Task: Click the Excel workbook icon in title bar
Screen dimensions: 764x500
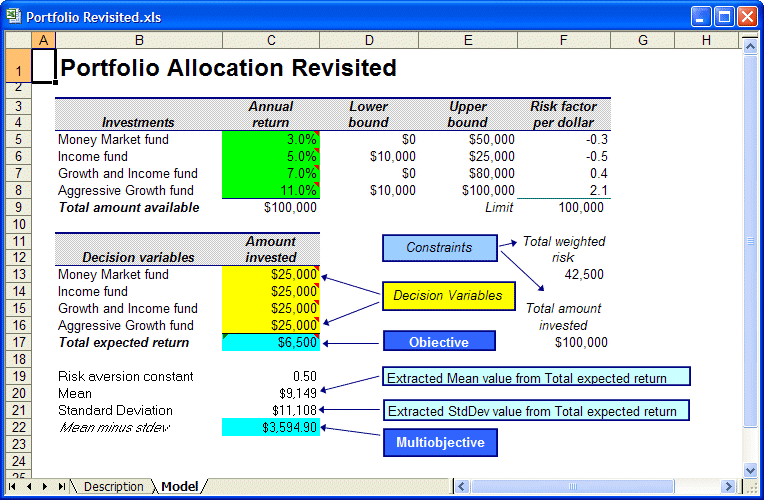Action: (14, 17)
